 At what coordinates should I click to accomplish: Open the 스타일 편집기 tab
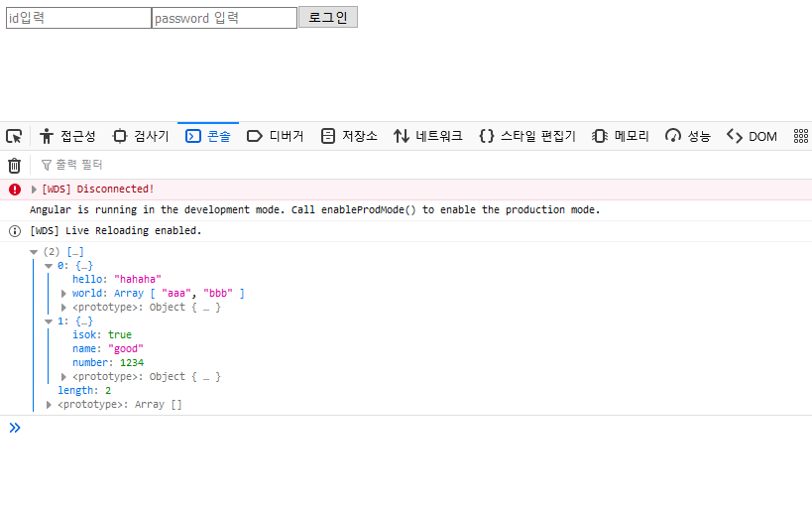pos(527,136)
